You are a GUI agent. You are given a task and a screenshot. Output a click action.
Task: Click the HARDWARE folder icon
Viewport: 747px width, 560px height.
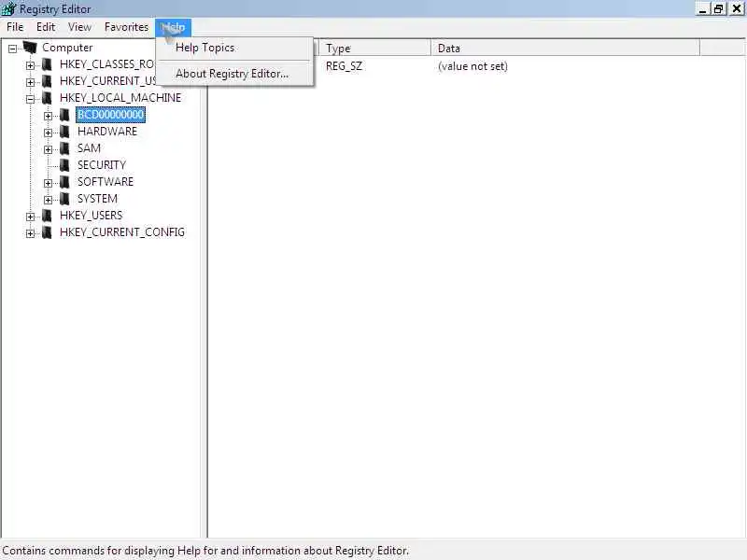pyautogui.click(x=64, y=132)
